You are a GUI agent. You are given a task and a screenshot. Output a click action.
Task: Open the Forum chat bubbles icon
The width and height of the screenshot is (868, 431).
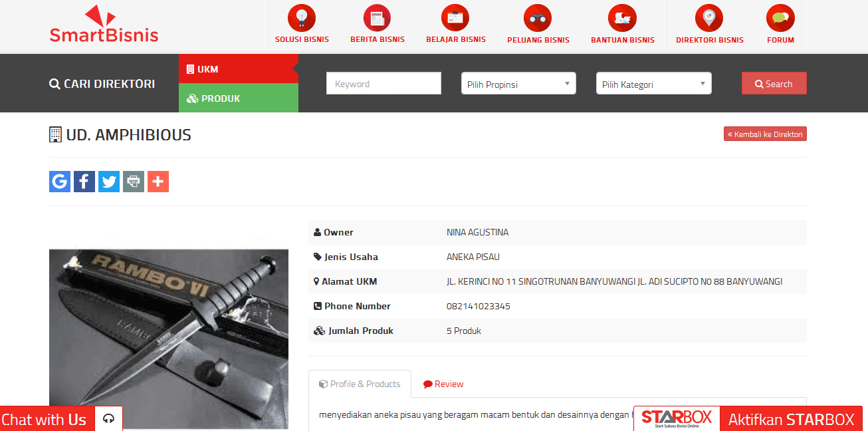780,18
